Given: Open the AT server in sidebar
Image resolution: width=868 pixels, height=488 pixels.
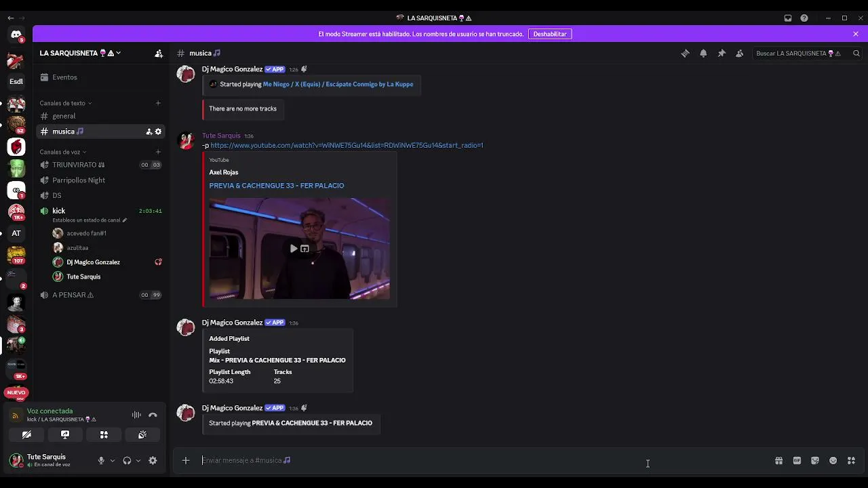Looking at the screenshot, I should (x=16, y=233).
